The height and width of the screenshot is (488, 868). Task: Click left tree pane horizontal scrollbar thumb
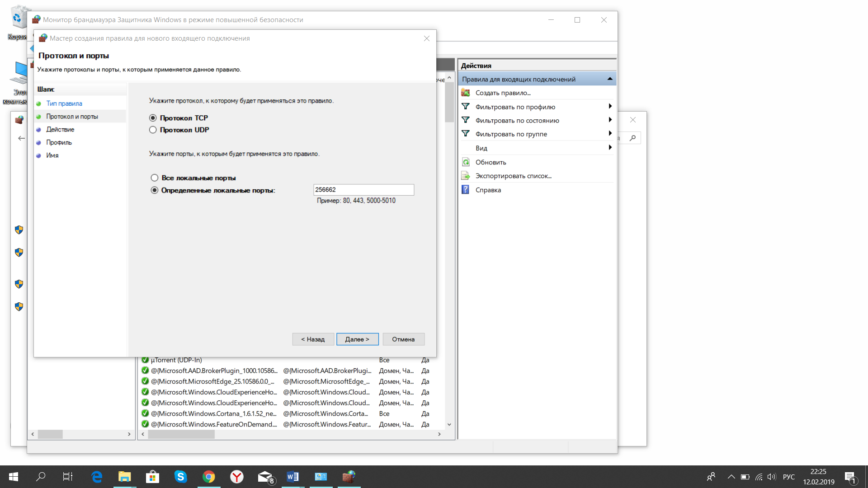click(50, 434)
